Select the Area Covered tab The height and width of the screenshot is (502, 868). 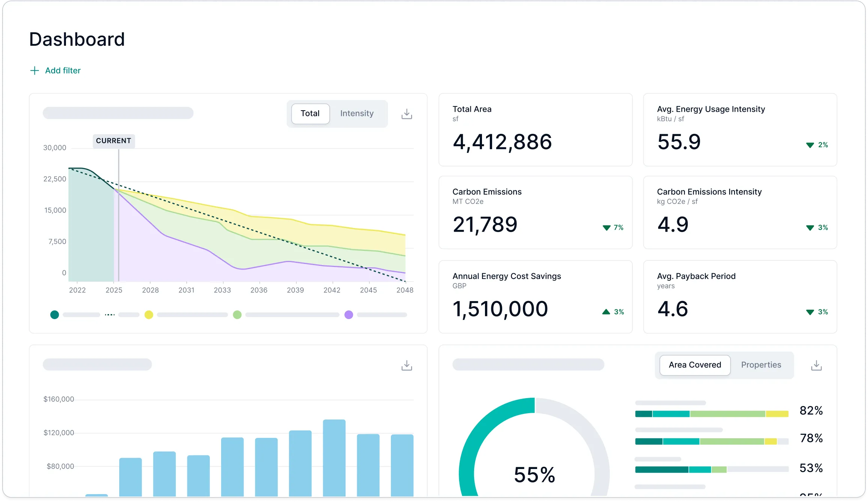(x=694, y=364)
